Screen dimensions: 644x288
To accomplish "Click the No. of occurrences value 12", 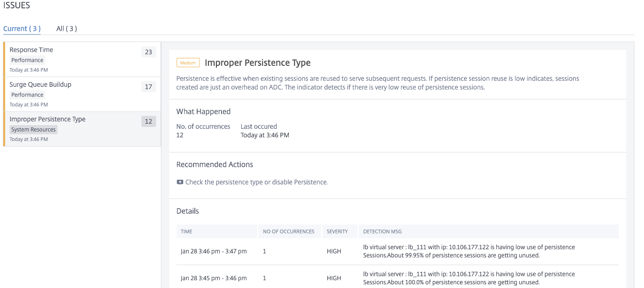I will 180,135.
